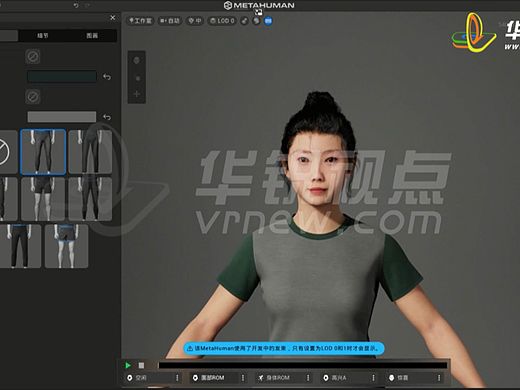Select the highlighted slim pants thumbnail

[43, 152]
